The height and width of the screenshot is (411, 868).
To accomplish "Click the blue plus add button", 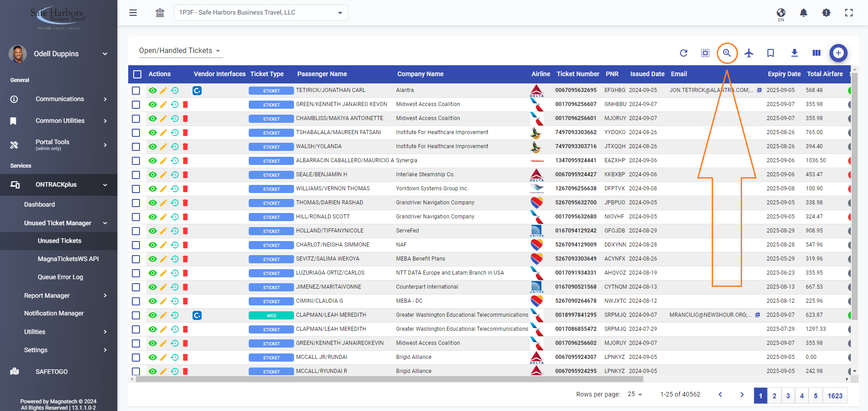I will point(838,53).
